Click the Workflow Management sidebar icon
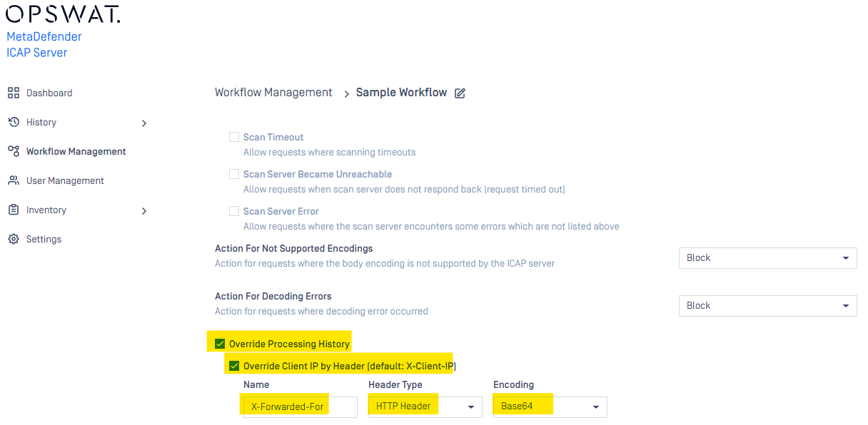 point(14,151)
